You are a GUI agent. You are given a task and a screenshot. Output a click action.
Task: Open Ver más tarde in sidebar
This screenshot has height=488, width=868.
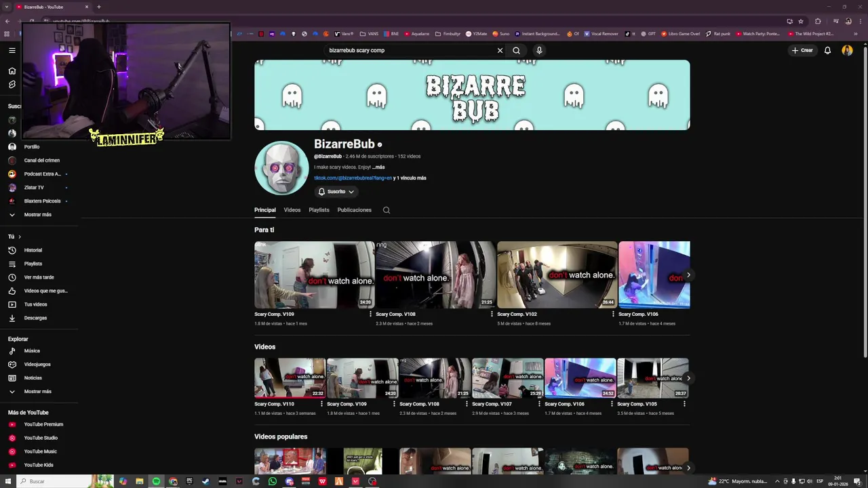pyautogui.click(x=39, y=277)
